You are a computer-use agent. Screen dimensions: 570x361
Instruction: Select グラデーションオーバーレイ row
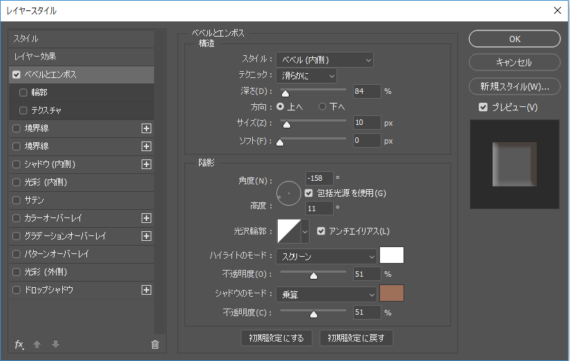(x=81, y=236)
